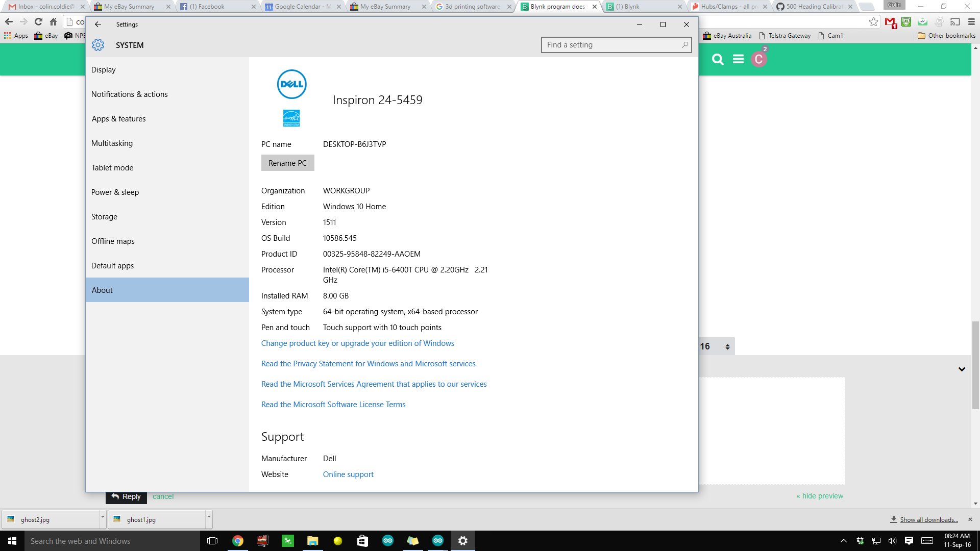Viewport: 980px width, 551px height.
Task: Click the Rename PC button
Action: [288, 163]
